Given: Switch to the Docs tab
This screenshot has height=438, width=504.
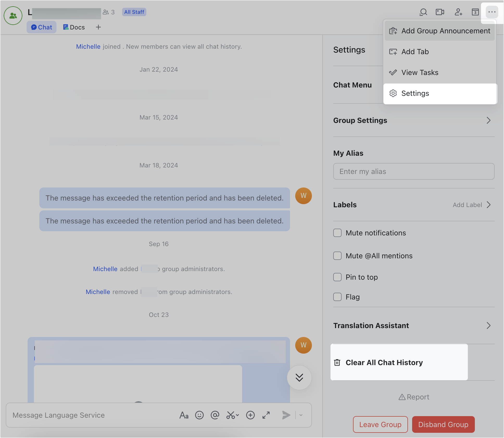Looking at the screenshot, I should pos(74,27).
